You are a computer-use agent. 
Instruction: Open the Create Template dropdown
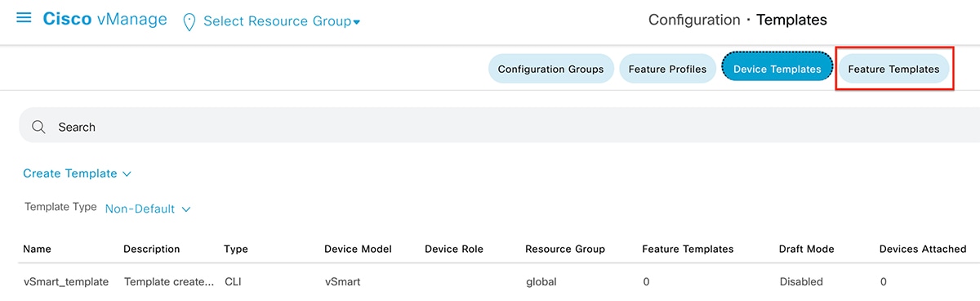(x=77, y=173)
